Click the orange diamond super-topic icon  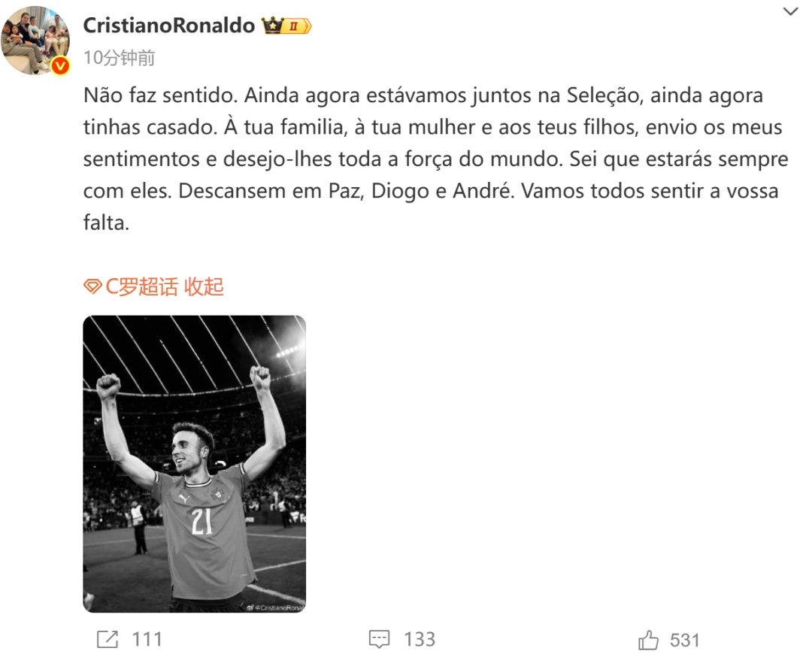(x=92, y=286)
